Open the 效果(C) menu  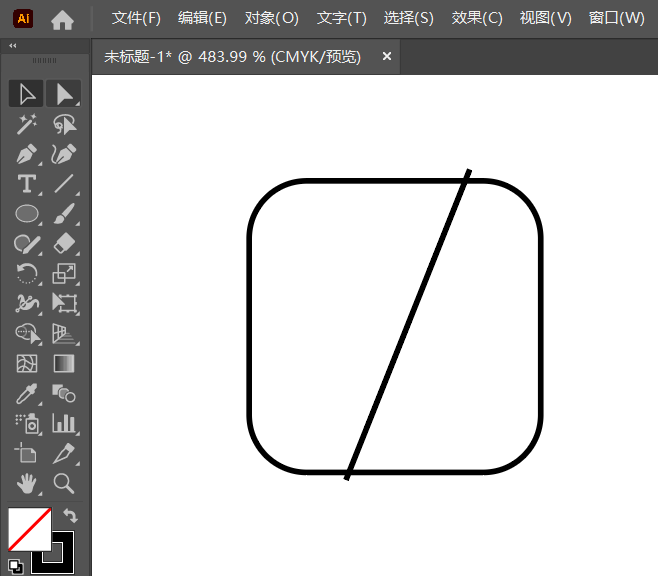pyautogui.click(x=477, y=18)
